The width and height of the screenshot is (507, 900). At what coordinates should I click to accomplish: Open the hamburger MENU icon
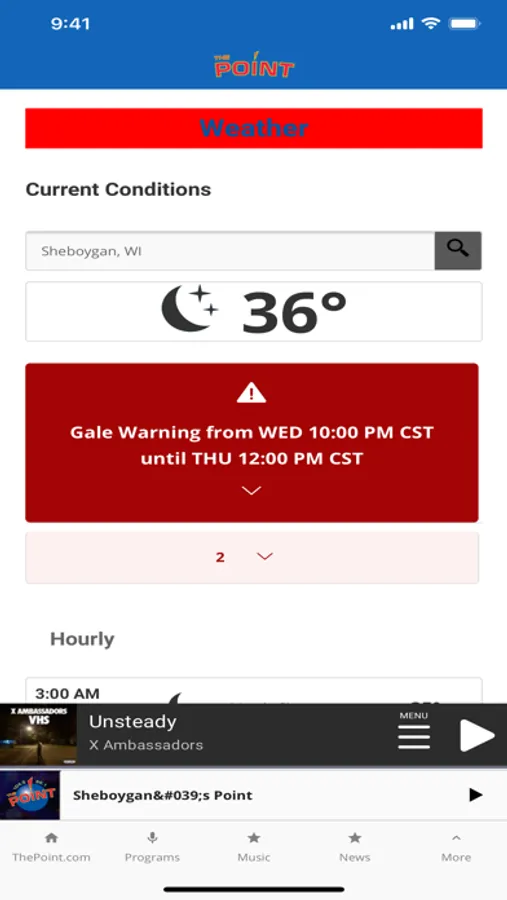tap(414, 731)
